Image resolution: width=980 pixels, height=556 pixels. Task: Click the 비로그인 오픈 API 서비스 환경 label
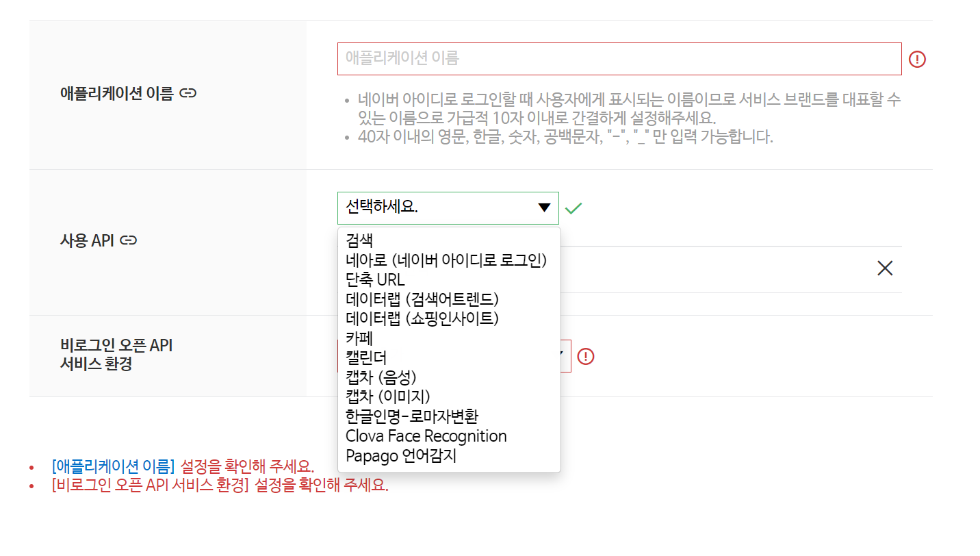coord(116,355)
